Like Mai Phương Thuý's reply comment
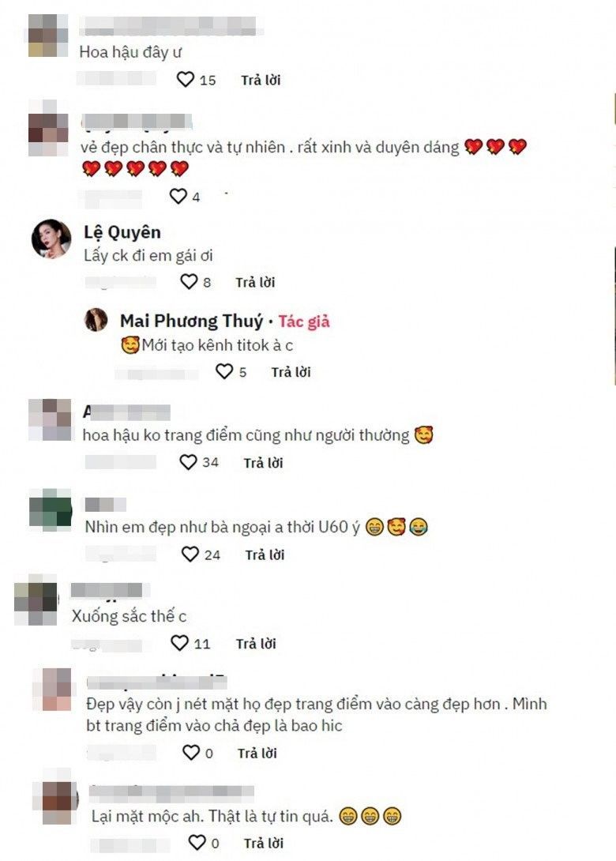Image resolution: width=616 pixels, height=861 pixels. (224, 372)
